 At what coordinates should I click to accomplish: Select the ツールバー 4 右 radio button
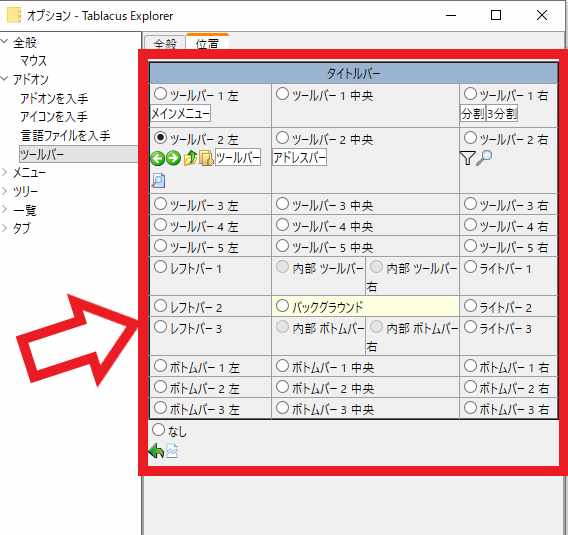pos(470,225)
